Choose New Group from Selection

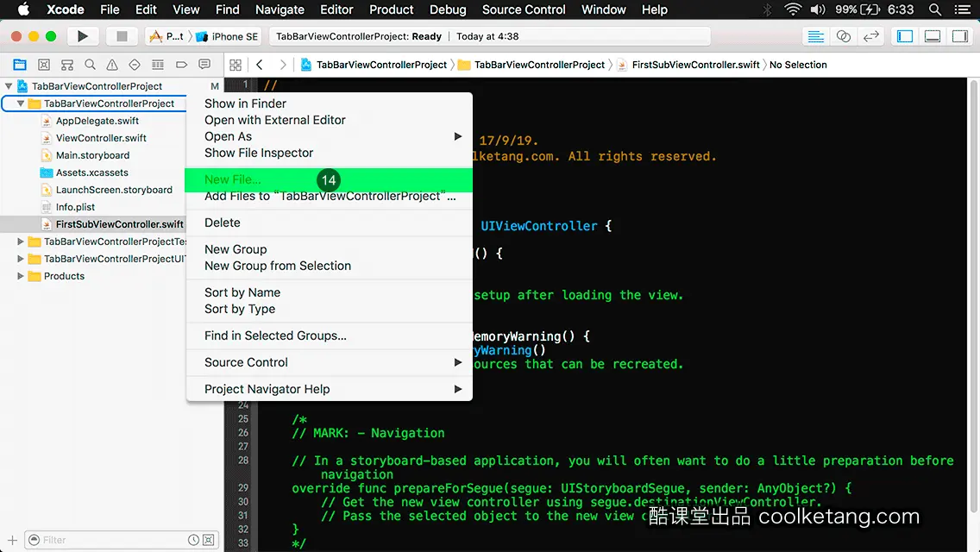330,266
